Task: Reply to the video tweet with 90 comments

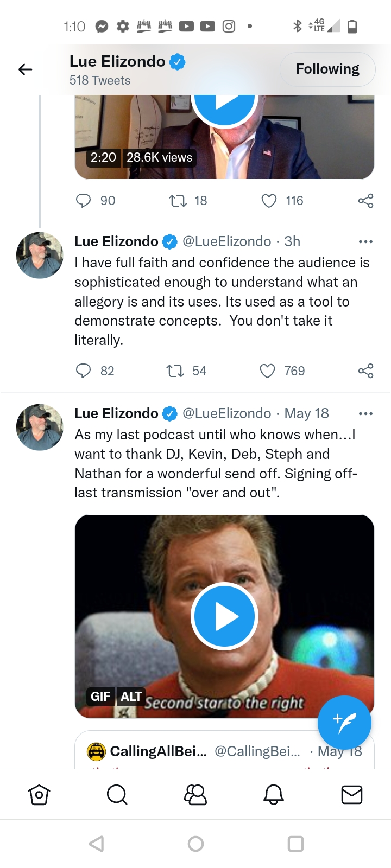Action: [83, 201]
